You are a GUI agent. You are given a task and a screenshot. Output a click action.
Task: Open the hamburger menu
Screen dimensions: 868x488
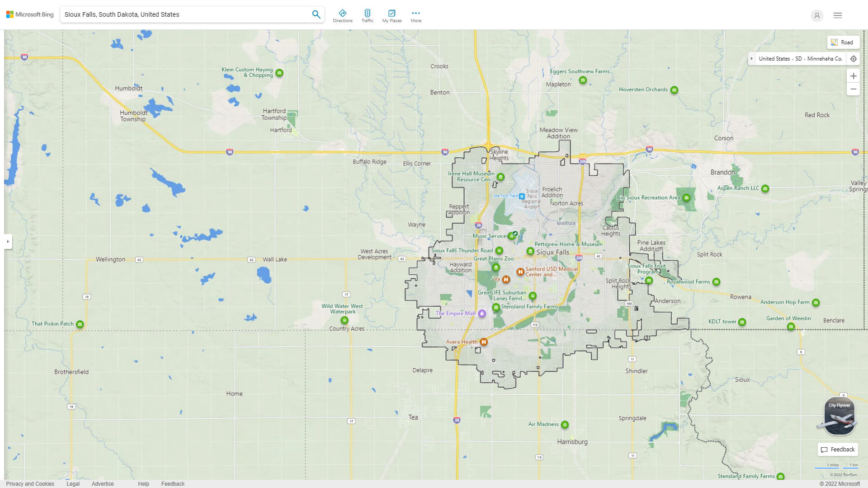(x=837, y=15)
